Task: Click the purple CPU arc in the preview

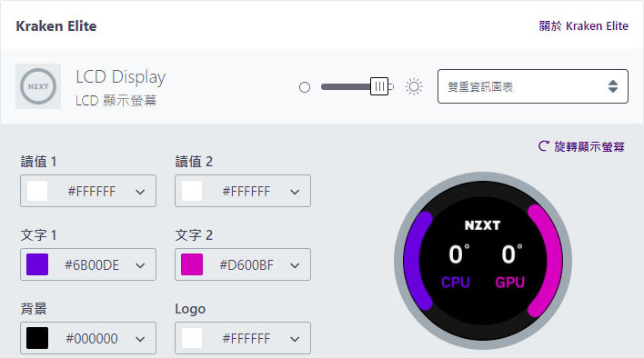Action: 418,261
